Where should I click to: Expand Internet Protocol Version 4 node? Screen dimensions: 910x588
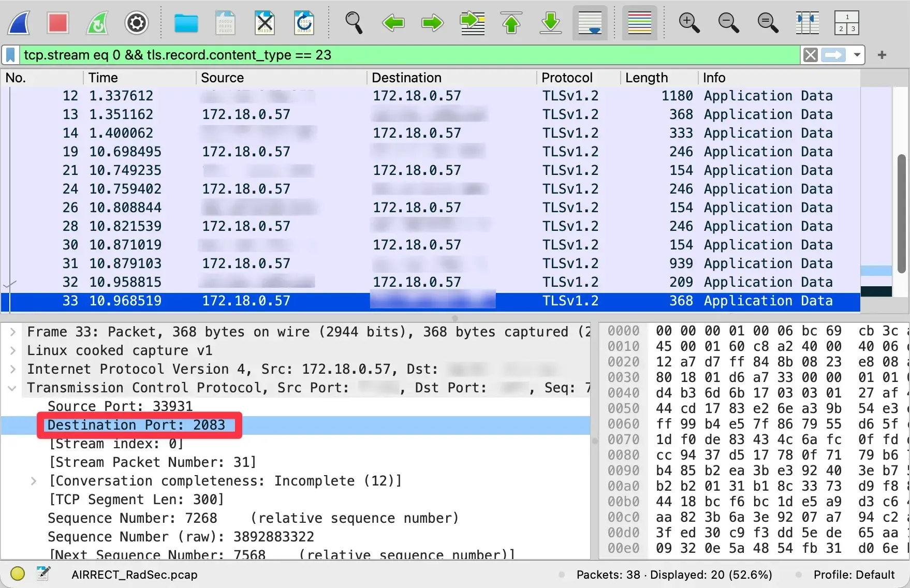point(13,369)
